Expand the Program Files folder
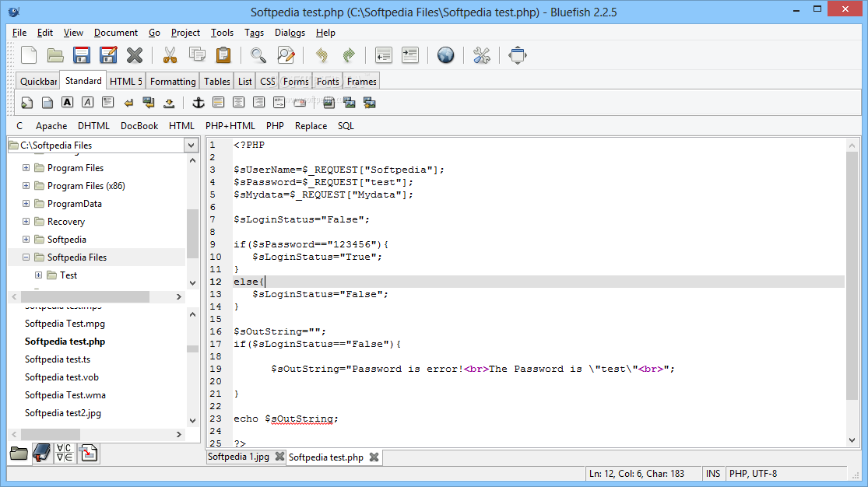 point(26,168)
